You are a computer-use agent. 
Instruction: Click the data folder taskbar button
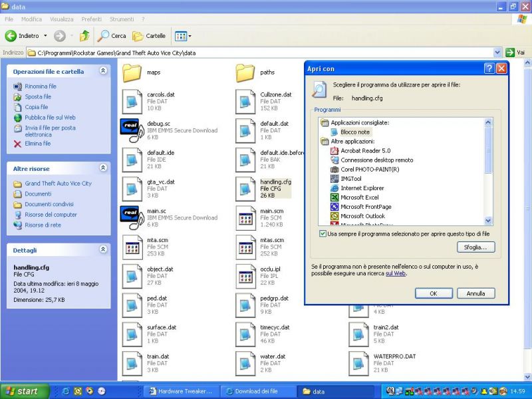pyautogui.click(x=336, y=392)
